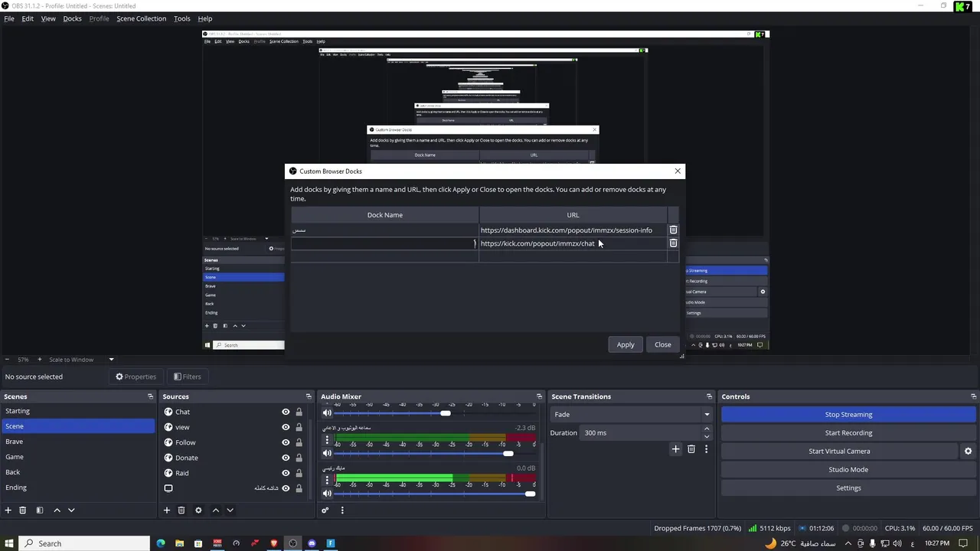The image size is (980, 551).
Task: Open the Tools menu
Action: tap(182, 18)
